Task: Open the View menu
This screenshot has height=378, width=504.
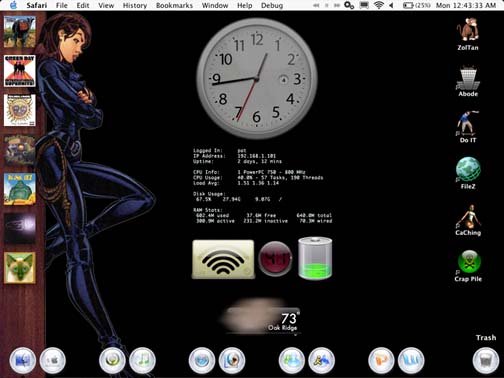Action: [106, 5]
